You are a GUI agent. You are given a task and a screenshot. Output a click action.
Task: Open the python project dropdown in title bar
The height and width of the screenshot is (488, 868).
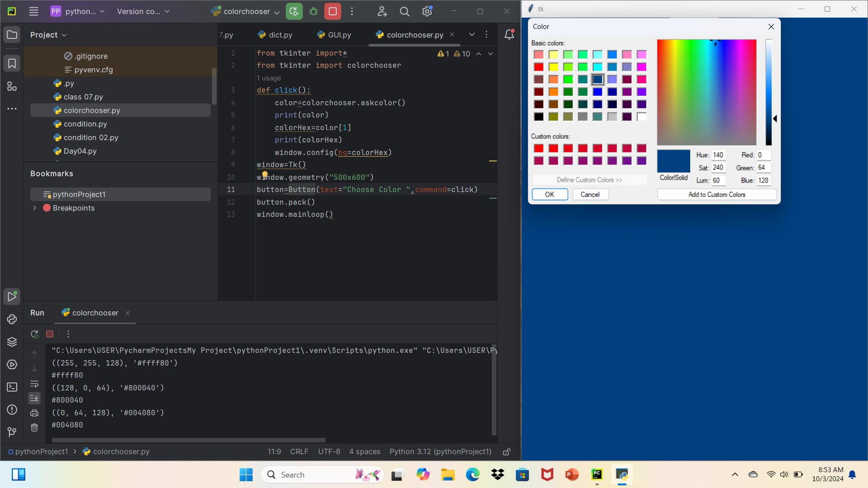77,11
